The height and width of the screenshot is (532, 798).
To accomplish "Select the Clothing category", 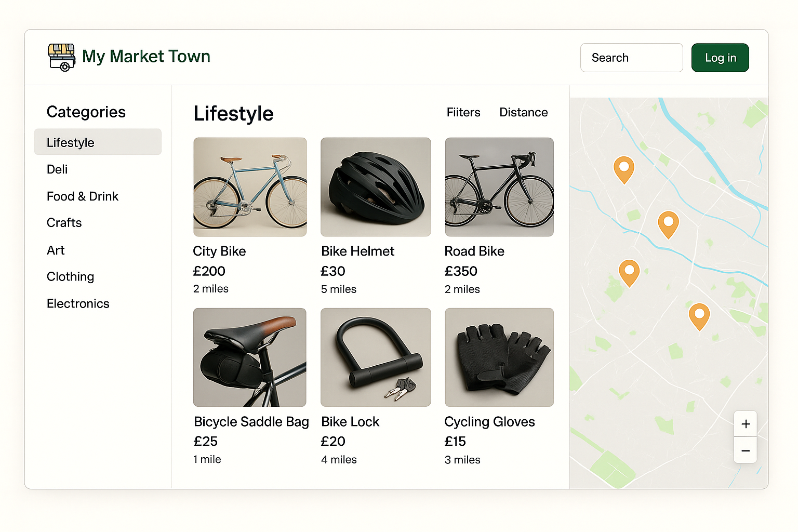I will pos(70,276).
